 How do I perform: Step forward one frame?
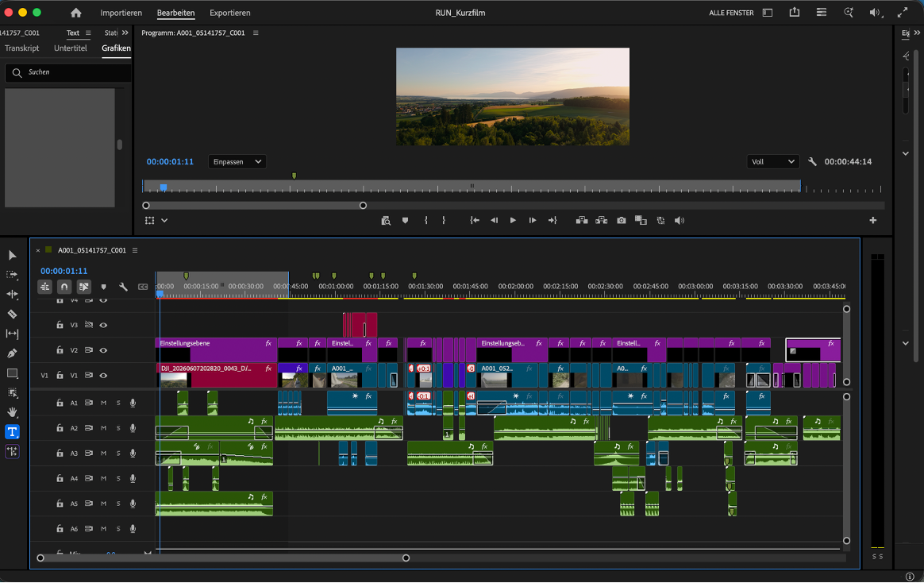click(x=533, y=221)
